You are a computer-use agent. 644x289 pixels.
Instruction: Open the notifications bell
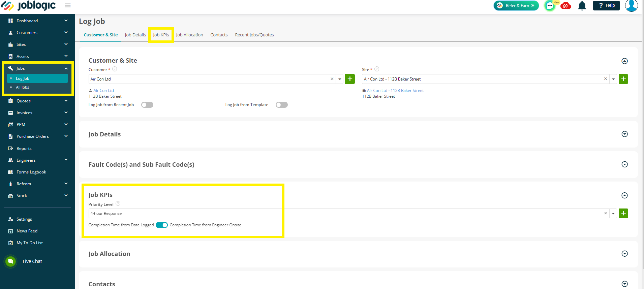(x=582, y=6)
